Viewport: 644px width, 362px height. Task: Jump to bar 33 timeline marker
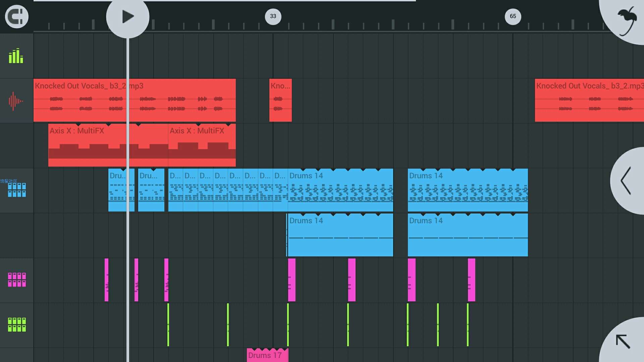coord(273,16)
